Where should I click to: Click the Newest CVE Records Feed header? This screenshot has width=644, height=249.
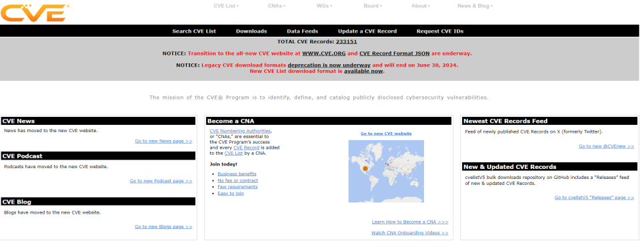[x=549, y=121]
